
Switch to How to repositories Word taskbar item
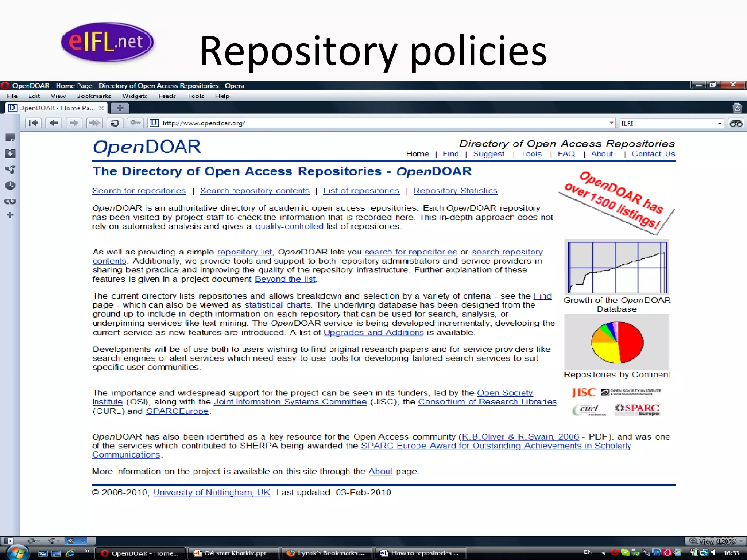click(x=420, y=553)
